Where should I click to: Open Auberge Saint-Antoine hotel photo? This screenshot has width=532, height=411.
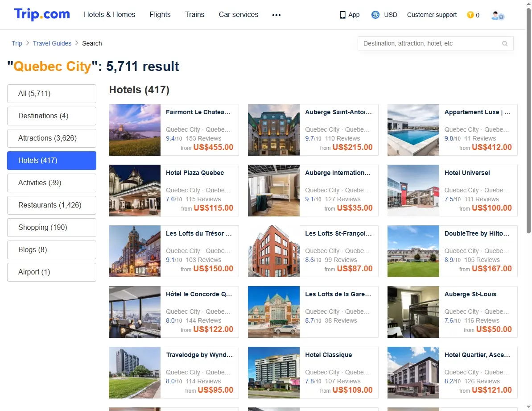pyautogui.click(x=274, y=130)
